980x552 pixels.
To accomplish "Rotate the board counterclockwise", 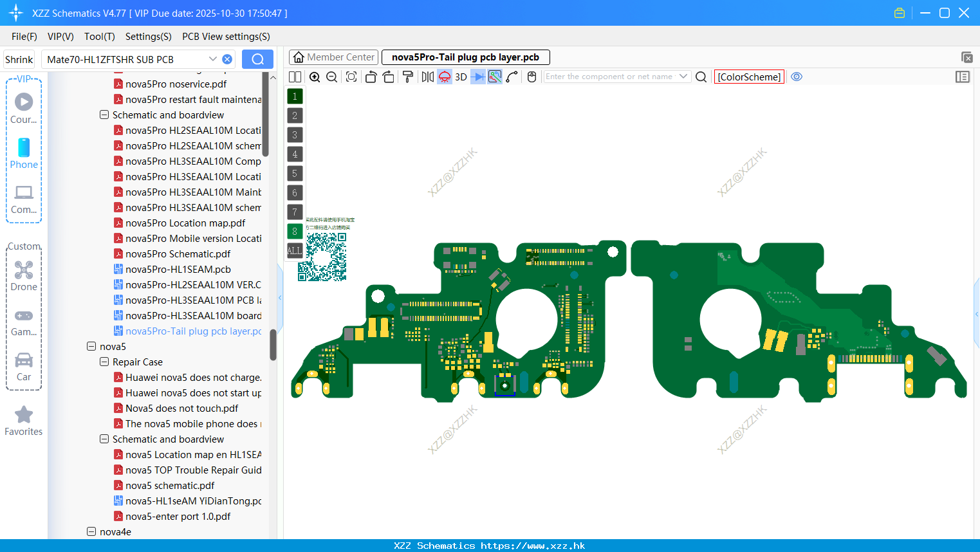I will (371, 77).
